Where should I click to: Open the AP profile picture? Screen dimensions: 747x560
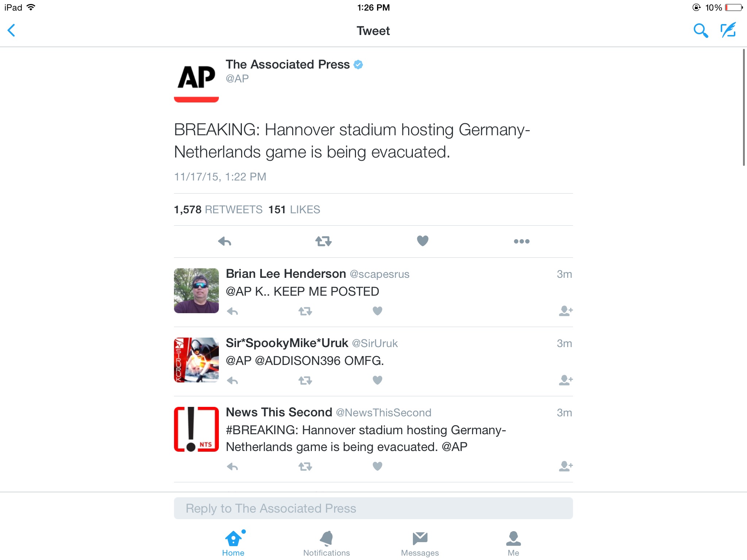(x=196, y=80)
